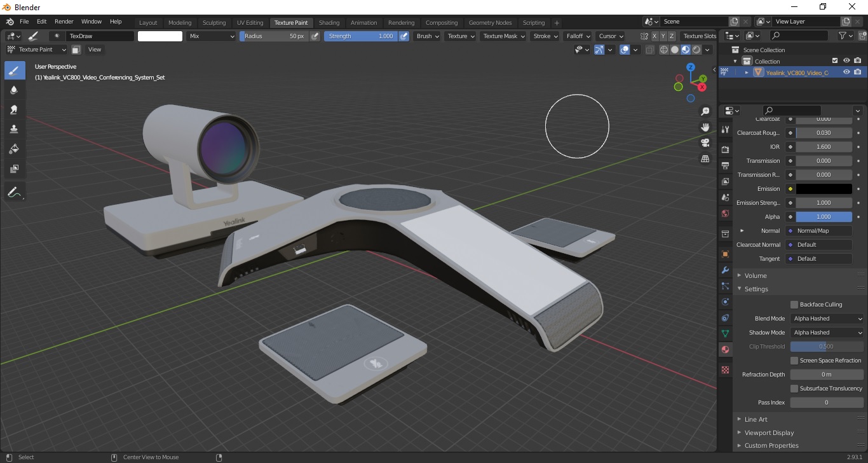Click the pan view hand icon
The height and width of the screenshot is (463, 868).
click(x=705, y=127)
